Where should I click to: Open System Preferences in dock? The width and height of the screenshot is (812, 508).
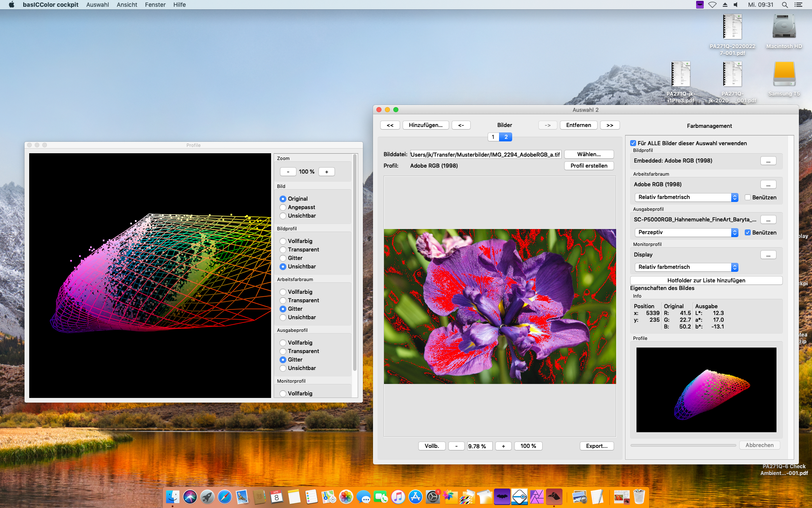(x=433, y=497)
